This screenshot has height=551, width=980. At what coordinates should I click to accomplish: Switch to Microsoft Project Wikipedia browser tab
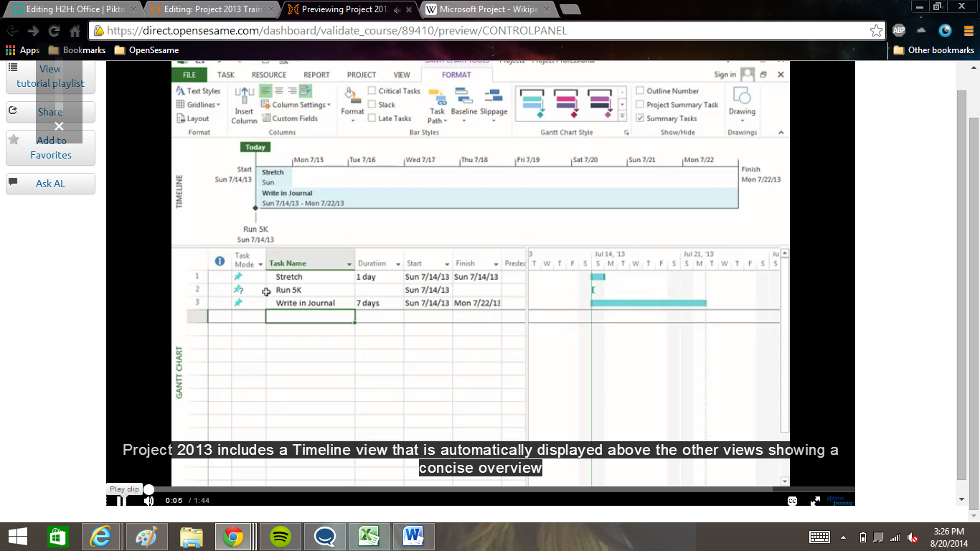[x=489, y=10]
